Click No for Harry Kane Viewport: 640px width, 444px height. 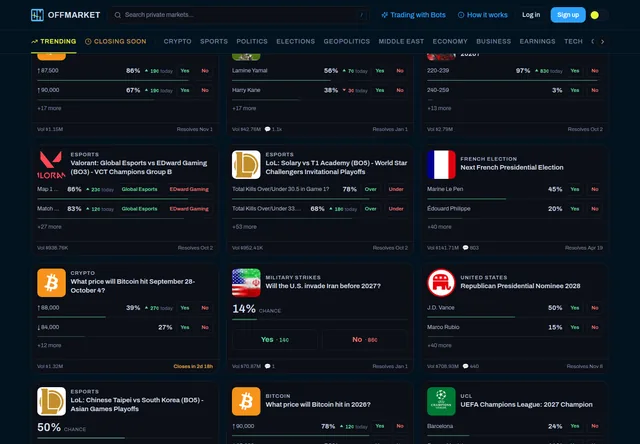coord(400,90)
